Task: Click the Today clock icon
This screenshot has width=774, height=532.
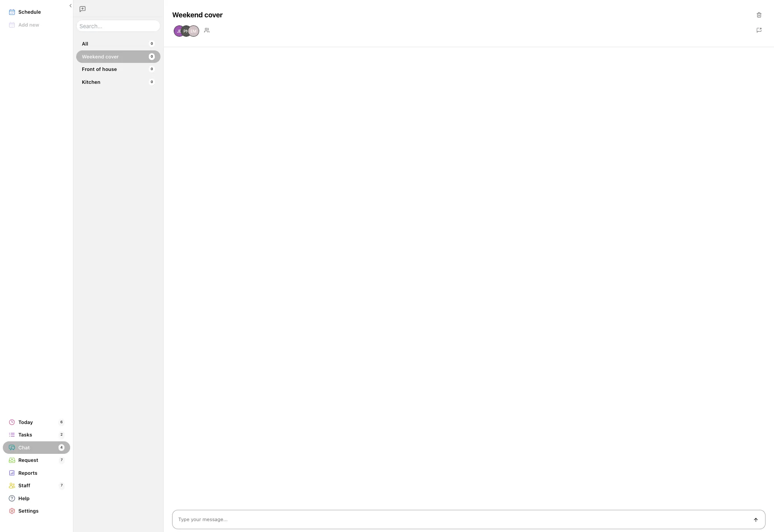Action: coord(12,422)
